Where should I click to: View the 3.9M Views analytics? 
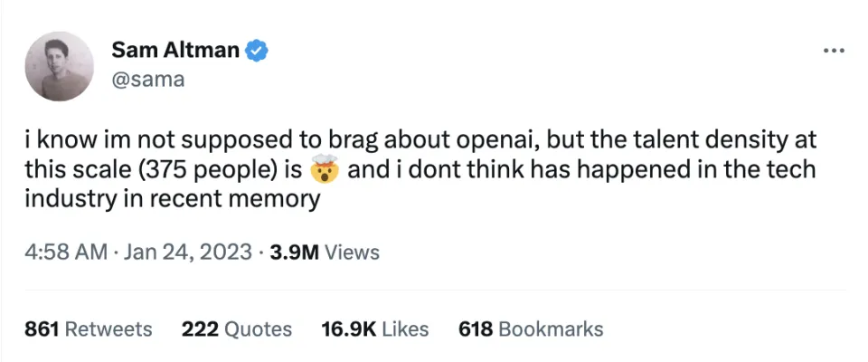point(325,252)
